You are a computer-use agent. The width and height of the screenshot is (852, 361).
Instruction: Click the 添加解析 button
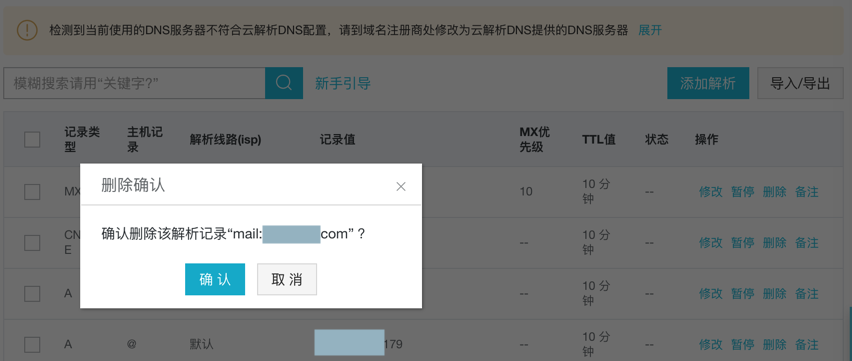click(x=708, y=83)
